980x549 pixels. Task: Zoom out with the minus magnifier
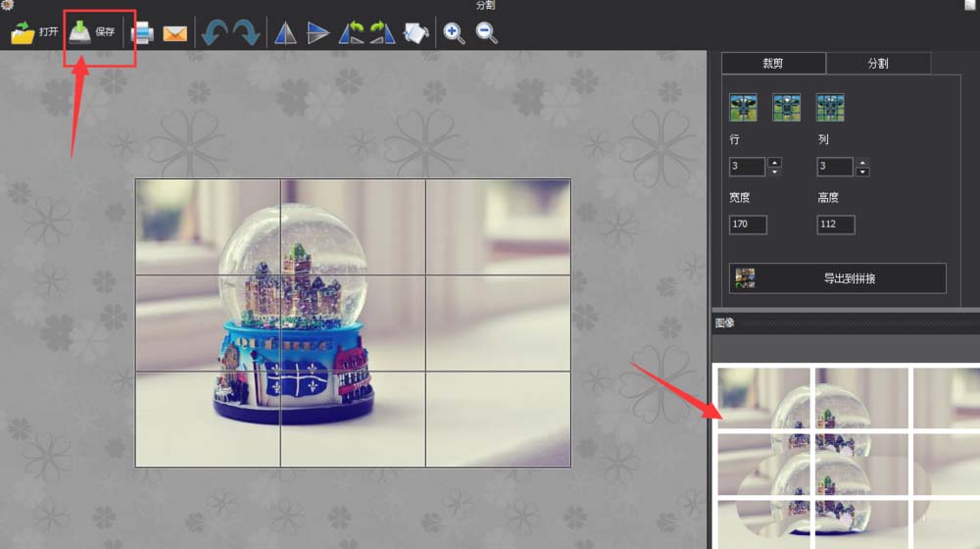[486, 32]
